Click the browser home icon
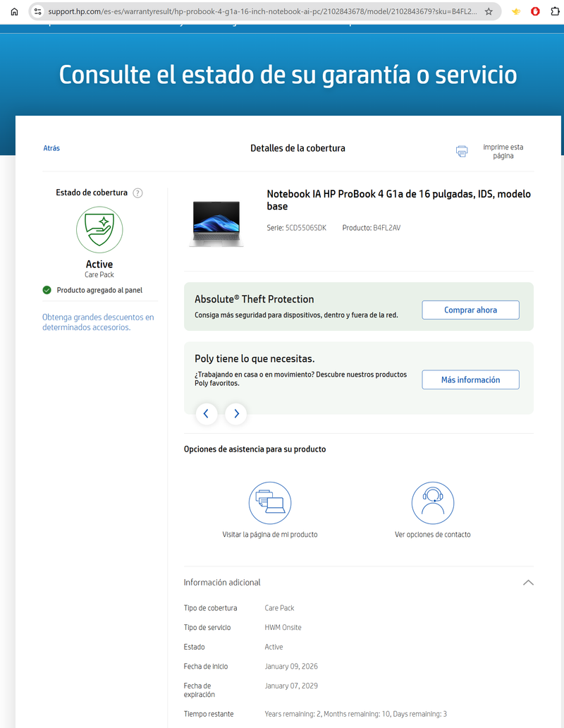This screenshot has height=728, width=564. [x=14, y=11]
